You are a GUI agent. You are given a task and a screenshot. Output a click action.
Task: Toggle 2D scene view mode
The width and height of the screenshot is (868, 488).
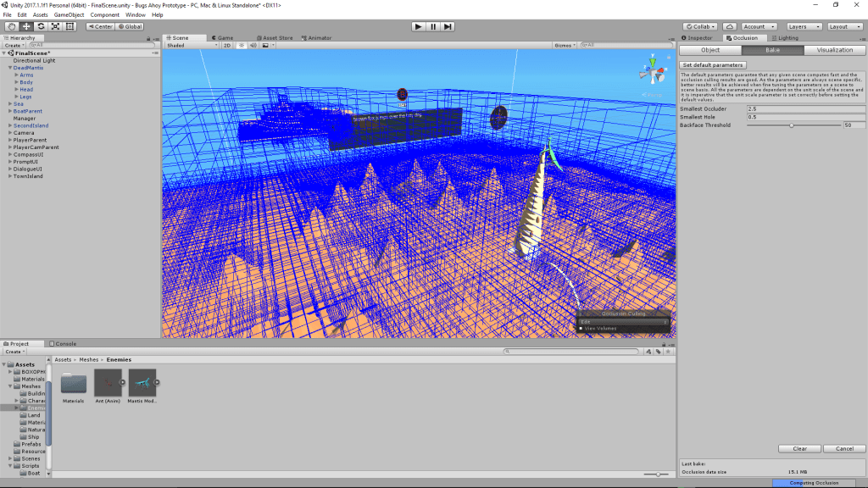227,46
